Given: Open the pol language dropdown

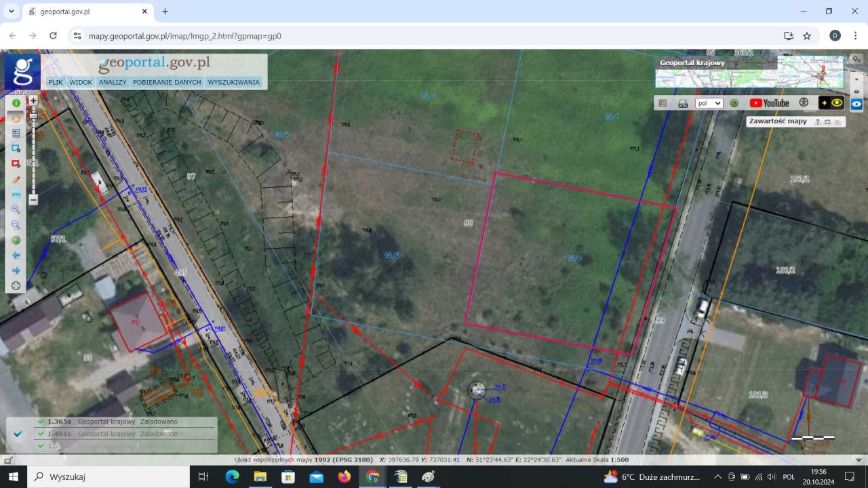Looking at the screenshot, I should tap(709, 104).
